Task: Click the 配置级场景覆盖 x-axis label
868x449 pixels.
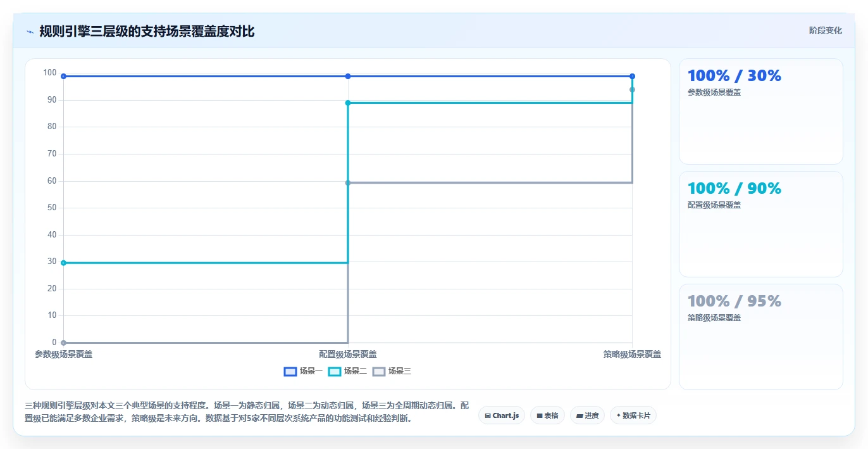Action: coord(348,355)
